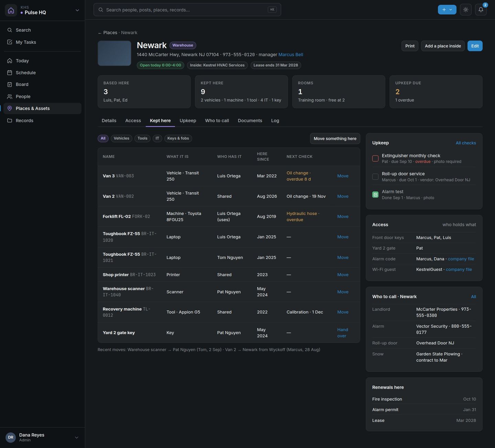Expand the Pulse HQ workspace switcher chevron

[x=77, y=10]
